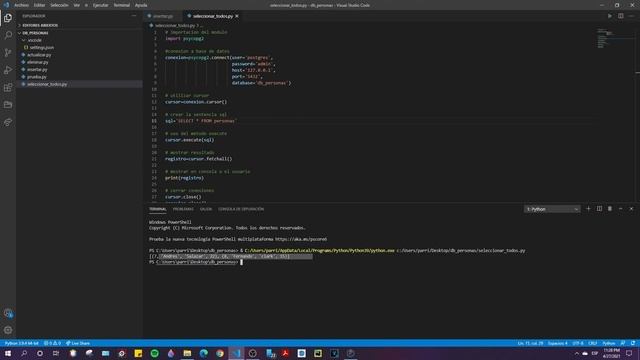Change the CRLF line ending setting
Image resolution: width=640 pixels, height=360 pixels.
[x=593, y=343]
